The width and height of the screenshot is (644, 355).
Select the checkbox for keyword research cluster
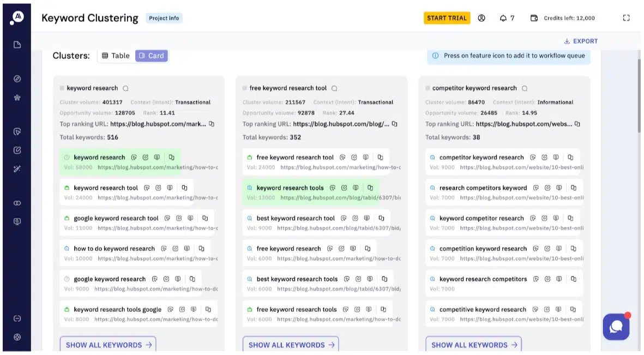(62, 87)
